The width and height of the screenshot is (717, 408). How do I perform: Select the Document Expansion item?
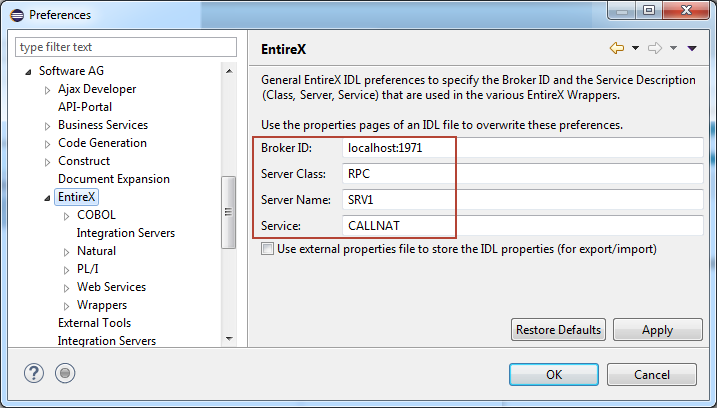tap(114, 179)
